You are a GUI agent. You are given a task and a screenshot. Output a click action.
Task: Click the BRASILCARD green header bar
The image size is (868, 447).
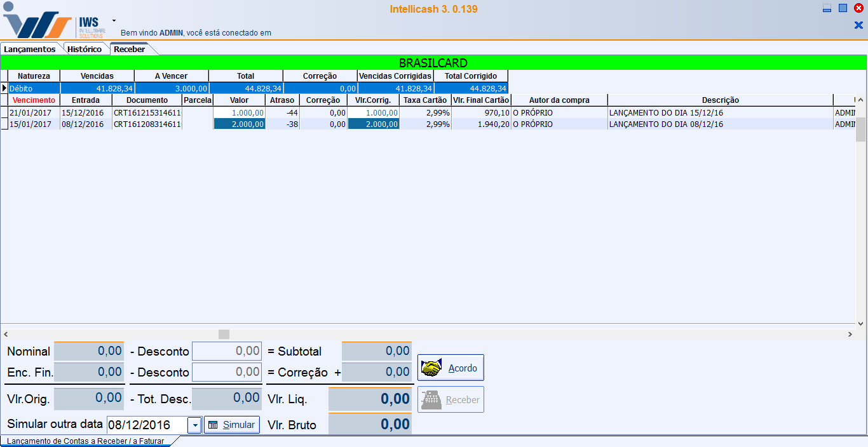tap(433, 63)
